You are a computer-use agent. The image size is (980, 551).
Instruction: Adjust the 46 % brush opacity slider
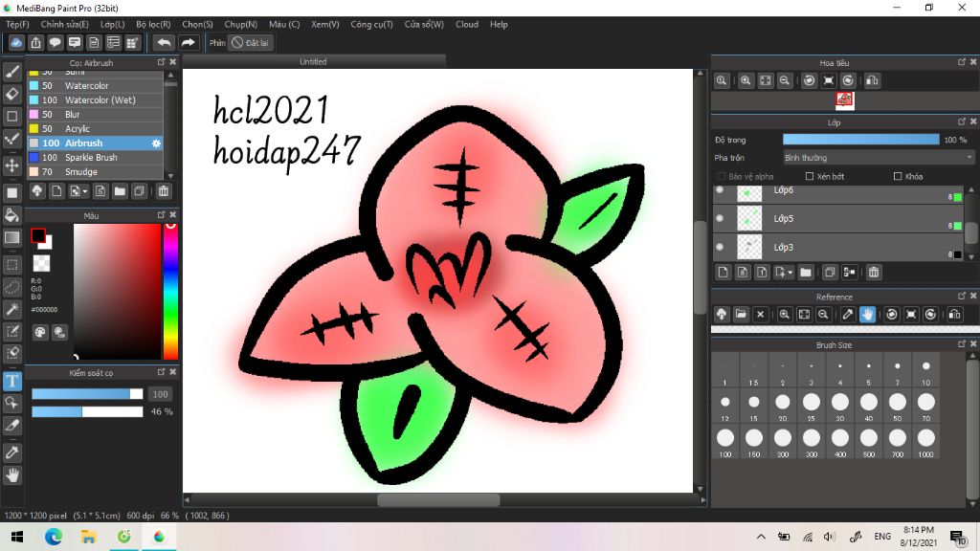click(87, 411)
